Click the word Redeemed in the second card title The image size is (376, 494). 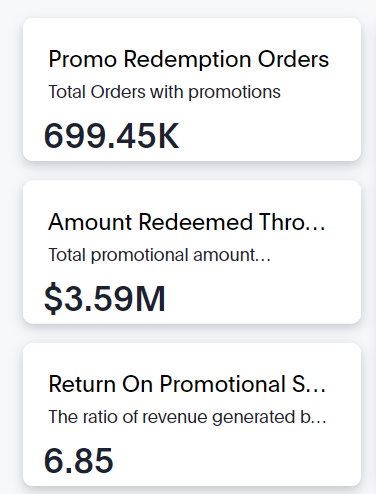pos(196,222)
